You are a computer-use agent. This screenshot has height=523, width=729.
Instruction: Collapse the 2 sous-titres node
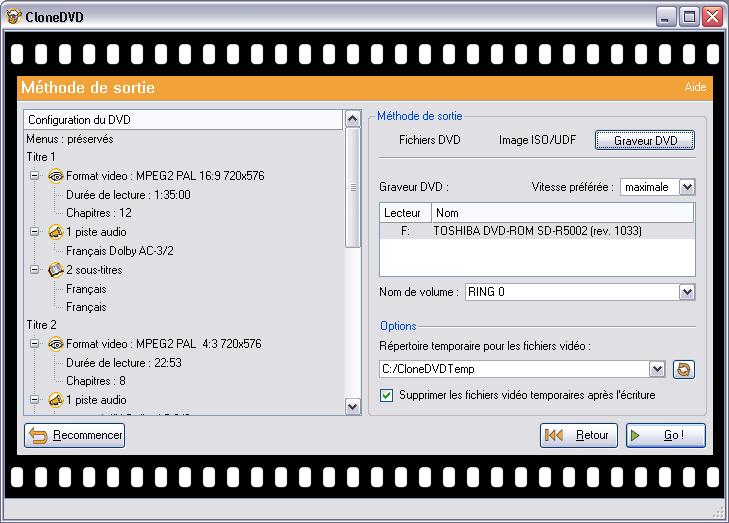pyautogui.click(x=34, y=270)
